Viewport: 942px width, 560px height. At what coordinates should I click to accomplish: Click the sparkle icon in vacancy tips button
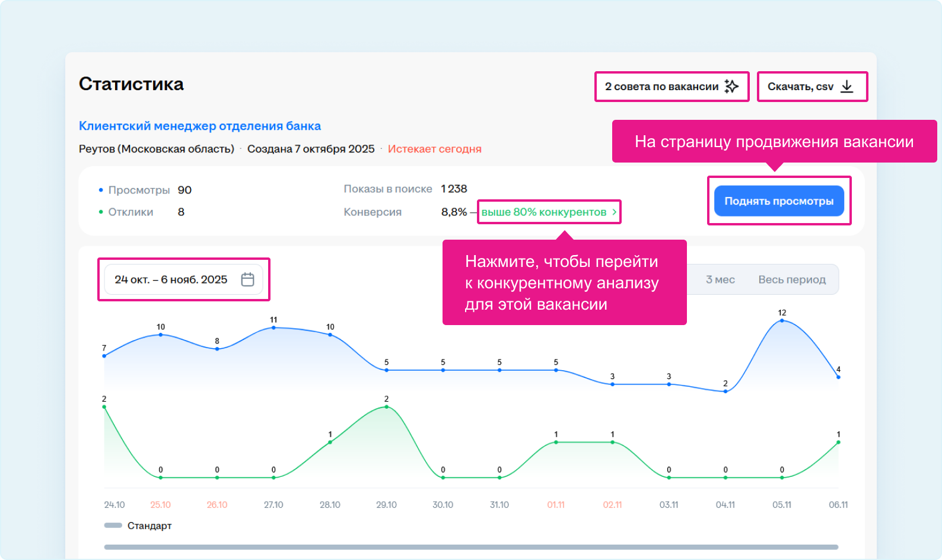point(731,87)
